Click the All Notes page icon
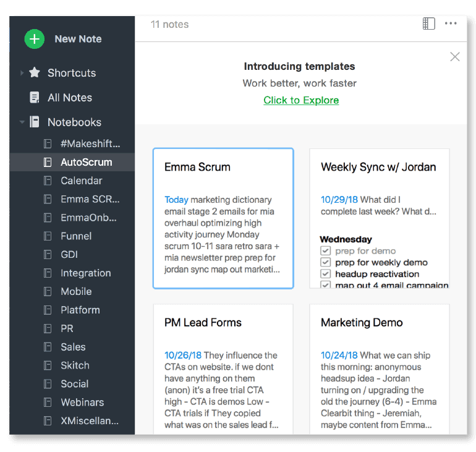The image size is (476, 452). click(x=35, y=98)
